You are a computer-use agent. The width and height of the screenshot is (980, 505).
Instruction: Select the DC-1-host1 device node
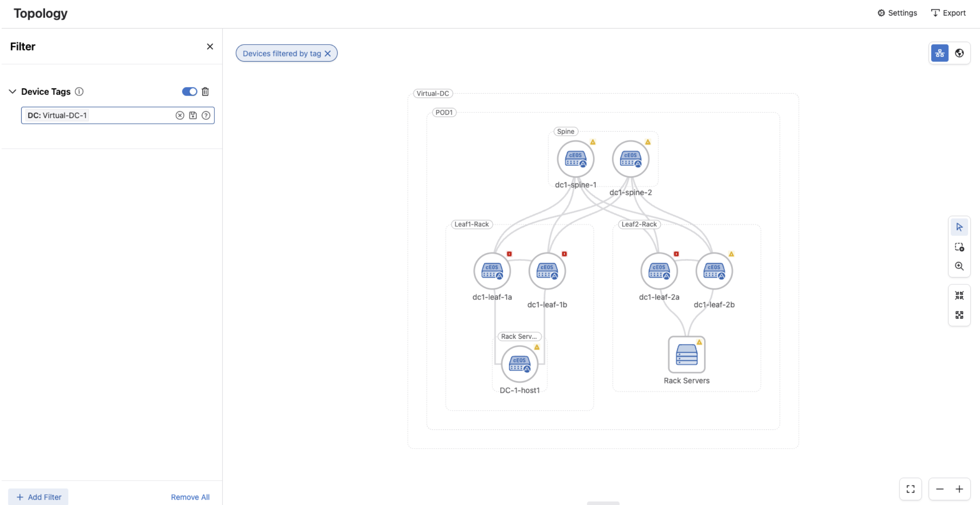tap(519, 364)
